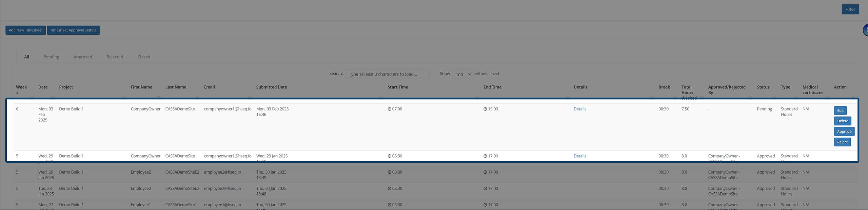Open Details link for CompanyOwner 29 Jan timesheet
The width and height of the screenshot is (868, 210).
[x=580, y=156]
